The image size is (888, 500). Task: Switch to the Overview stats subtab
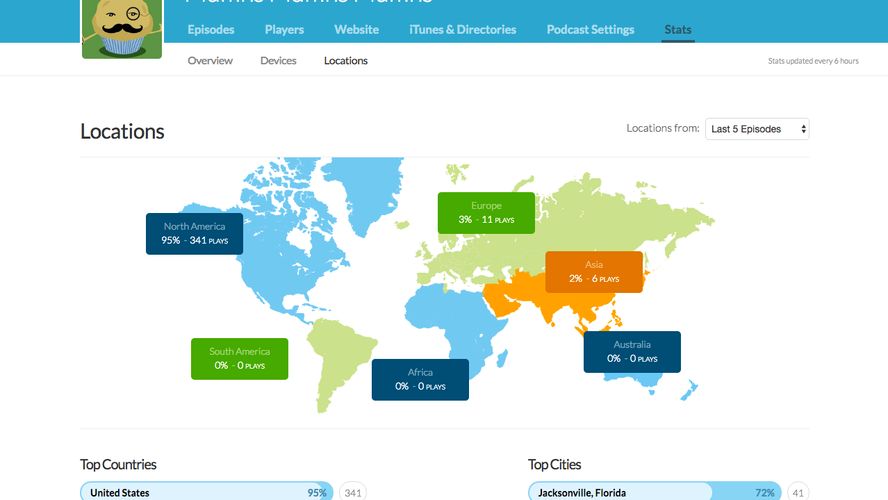[210, 61]
